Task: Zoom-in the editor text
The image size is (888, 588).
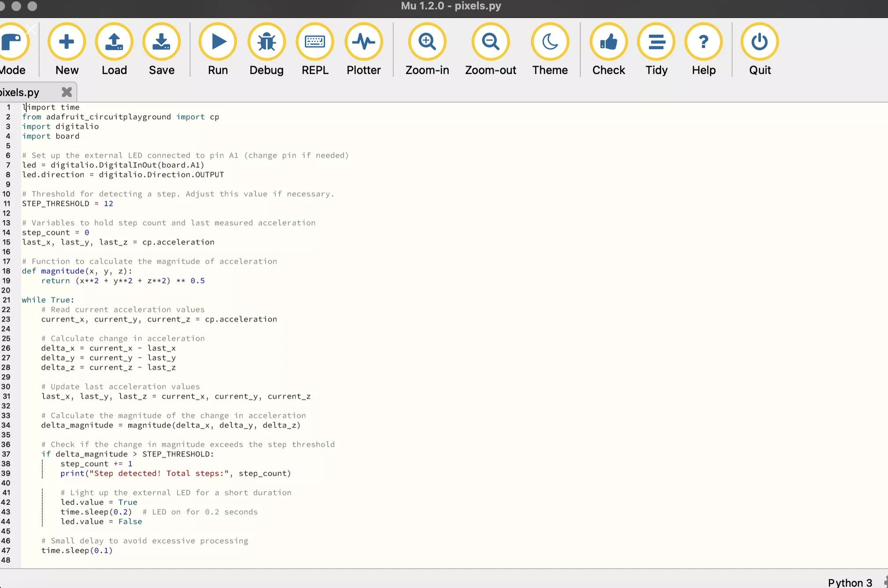Action: pyautogui.click(x=427, y=49)
